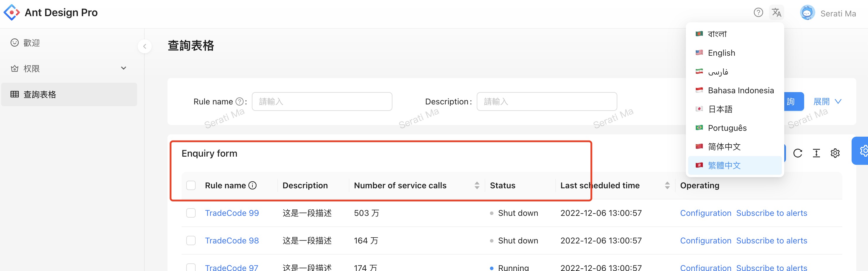Open column settings with the gear icon
The width and height of the screenshot is (868, 271).
click(x=835, y=153)
